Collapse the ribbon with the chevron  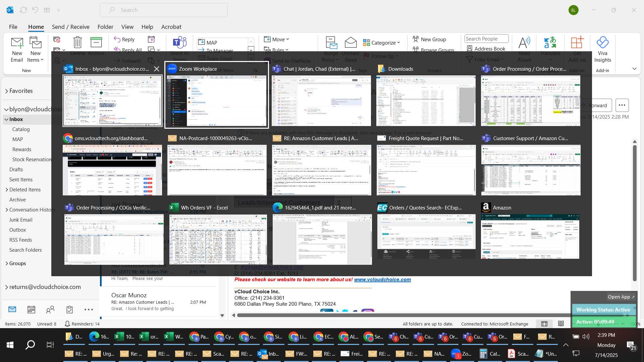[x=634, y=69]
